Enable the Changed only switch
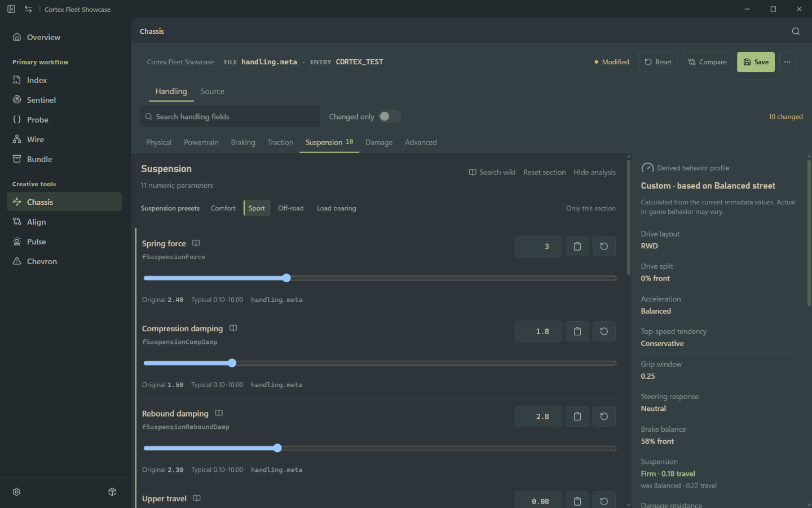The height and width of the screenshot is (508, 812). [x=390, y=116]
